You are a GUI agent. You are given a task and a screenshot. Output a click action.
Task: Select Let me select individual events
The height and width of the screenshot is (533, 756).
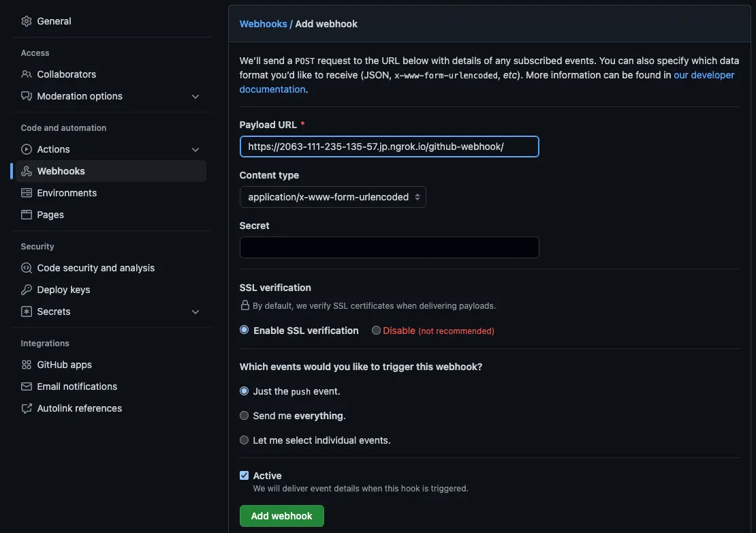click(244, 440)
